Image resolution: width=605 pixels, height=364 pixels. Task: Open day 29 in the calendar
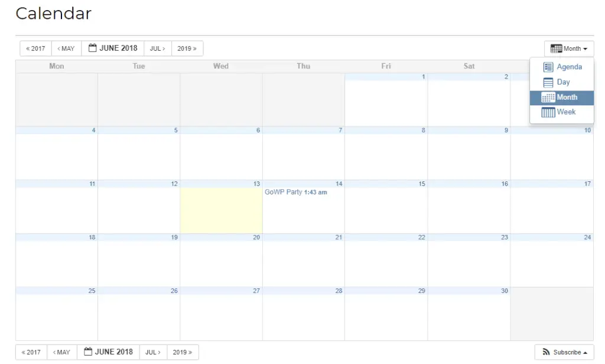point(422,291)
